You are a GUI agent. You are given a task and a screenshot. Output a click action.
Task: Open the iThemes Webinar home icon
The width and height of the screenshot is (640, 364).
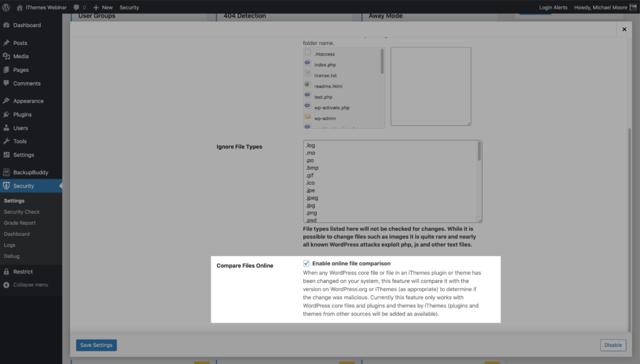19,7
